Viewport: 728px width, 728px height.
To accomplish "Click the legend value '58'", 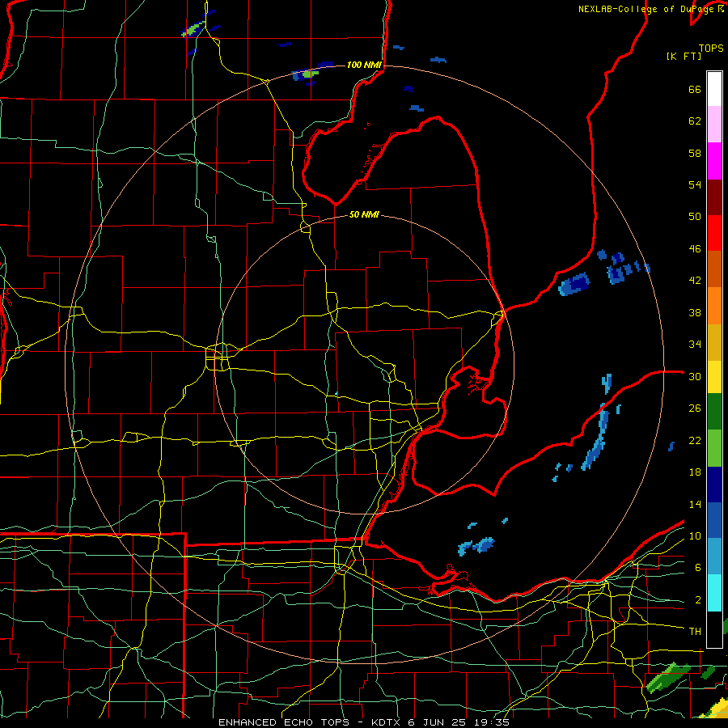I will click(695, 153).
